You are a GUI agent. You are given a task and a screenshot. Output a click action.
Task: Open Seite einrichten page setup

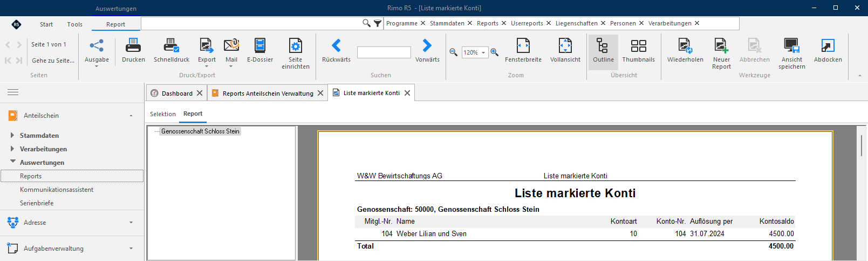point(296,53)
